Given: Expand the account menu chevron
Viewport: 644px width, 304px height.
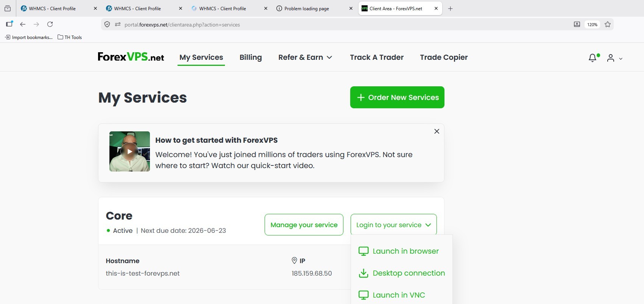Looking at the screenshot, I should (x=621, y=59).
